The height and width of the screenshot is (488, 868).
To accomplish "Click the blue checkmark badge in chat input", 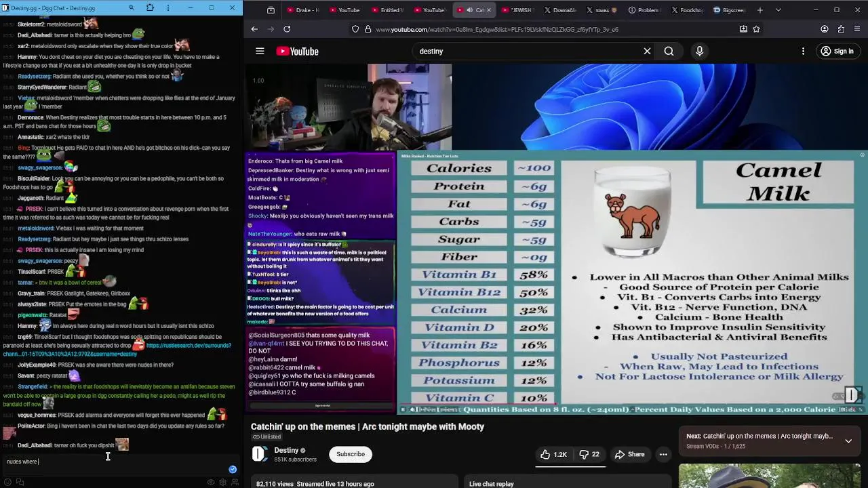I will tap(233, 469).
